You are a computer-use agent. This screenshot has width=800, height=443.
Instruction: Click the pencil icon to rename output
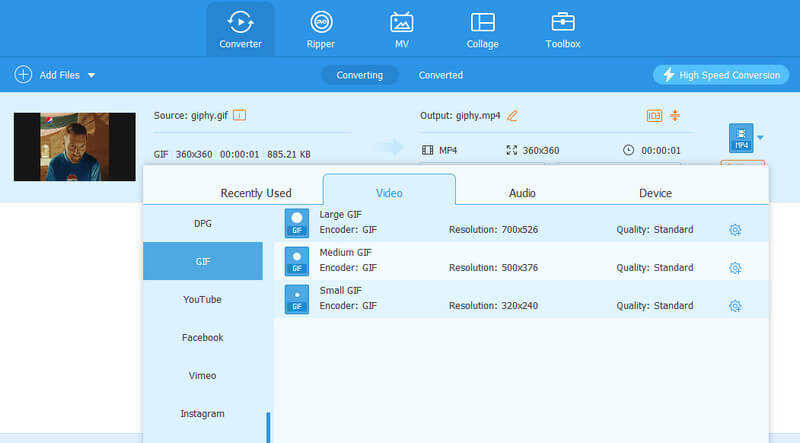pyautogui.click(x=513, y=116)
